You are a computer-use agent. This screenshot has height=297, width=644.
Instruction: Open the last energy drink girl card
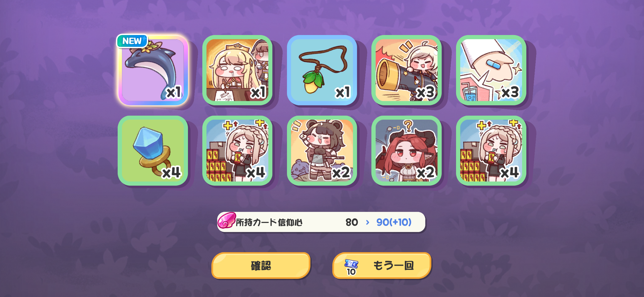[x=491, y=151]
